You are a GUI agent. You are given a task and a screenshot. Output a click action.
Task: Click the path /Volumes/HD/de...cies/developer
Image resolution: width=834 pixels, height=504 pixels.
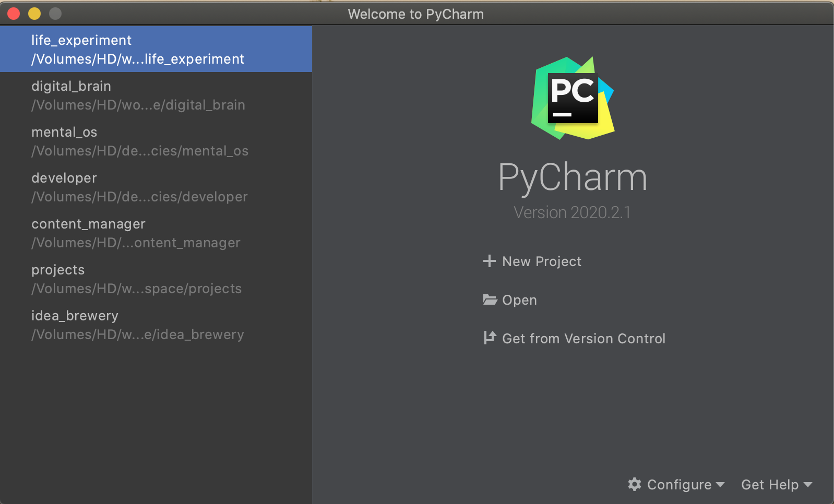139,197
